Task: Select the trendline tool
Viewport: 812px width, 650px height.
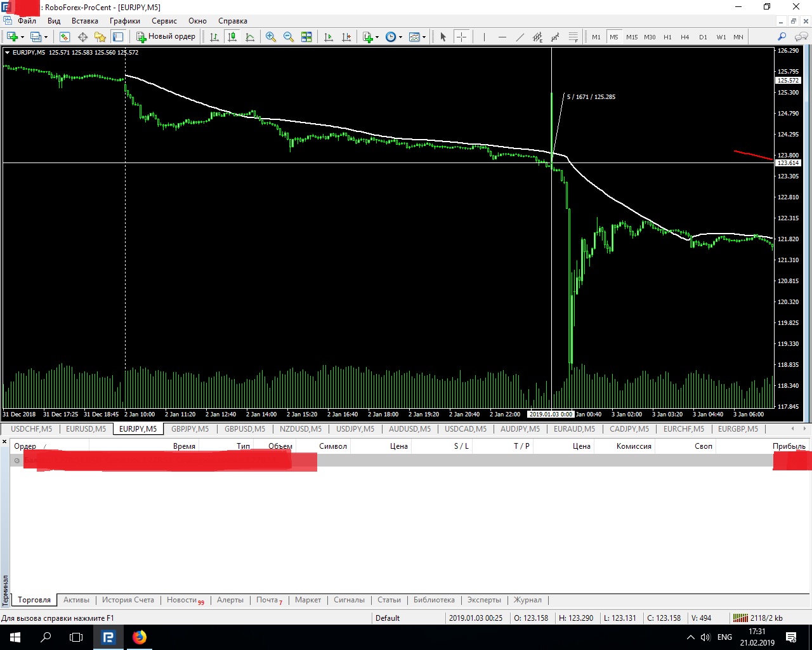Action: [520, 37]
